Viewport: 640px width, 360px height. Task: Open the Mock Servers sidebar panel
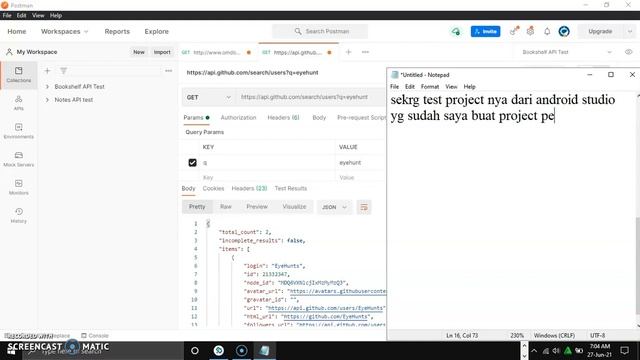coord(18,159)
